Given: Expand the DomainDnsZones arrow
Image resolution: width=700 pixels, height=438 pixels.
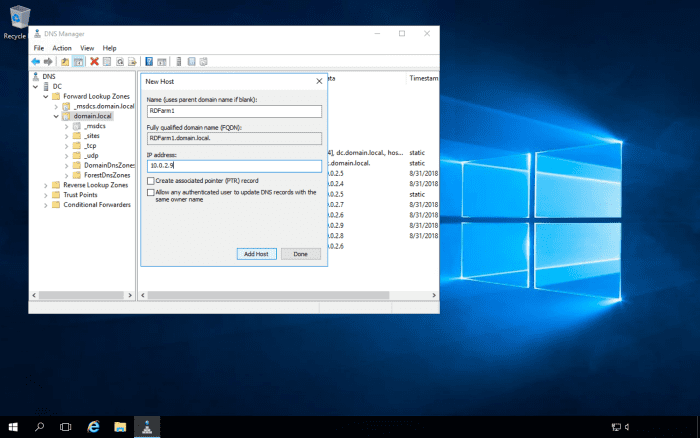Looking at the screenshot, I should point(67,166).
